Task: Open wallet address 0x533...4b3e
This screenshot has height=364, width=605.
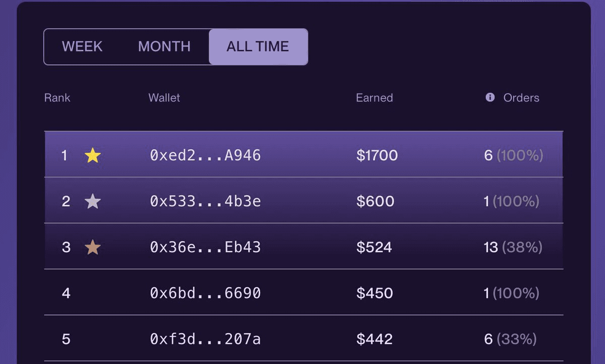Action: tap(205, 202)
